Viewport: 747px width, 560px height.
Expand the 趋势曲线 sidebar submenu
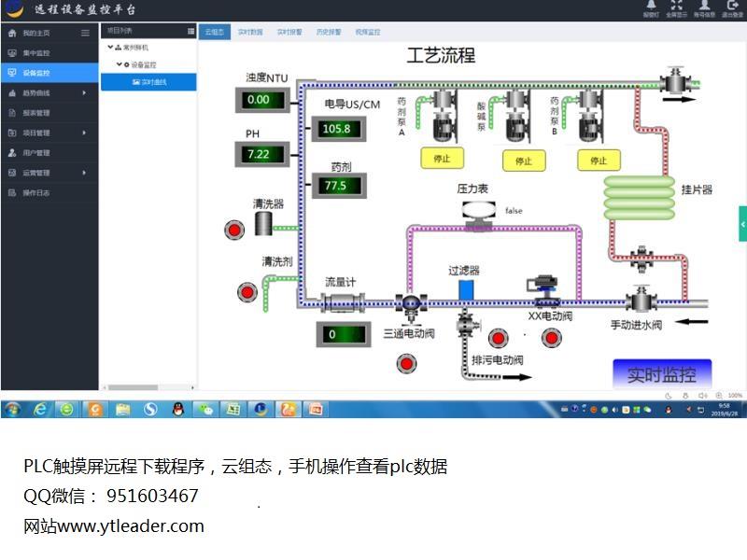84,92
